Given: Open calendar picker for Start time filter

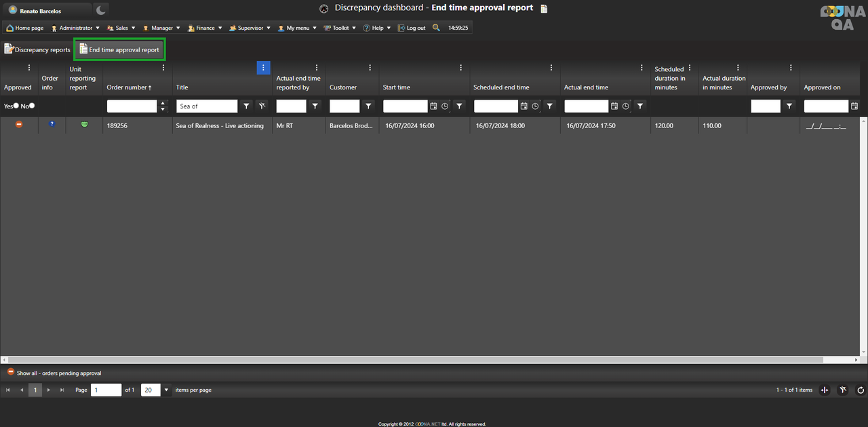Looking at the screenshot, I should [434, 106].
